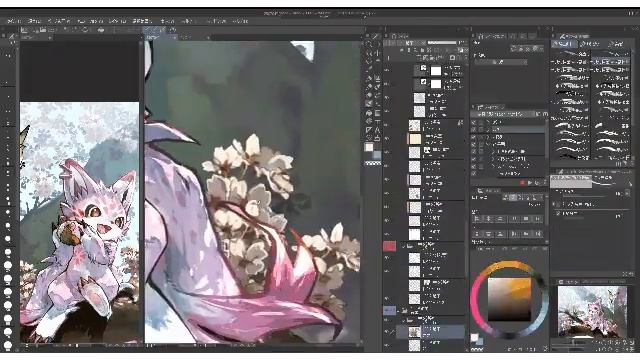Toggle checked checkbox in Tool property panel
The height and width of the screenshot is (360, 640).
pos(558,213)
